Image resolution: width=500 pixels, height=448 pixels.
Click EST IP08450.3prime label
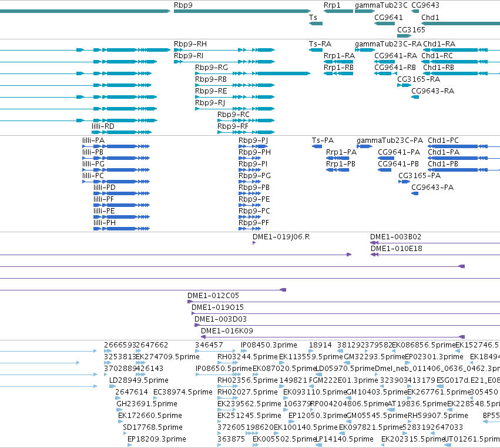tap(269, 345)
